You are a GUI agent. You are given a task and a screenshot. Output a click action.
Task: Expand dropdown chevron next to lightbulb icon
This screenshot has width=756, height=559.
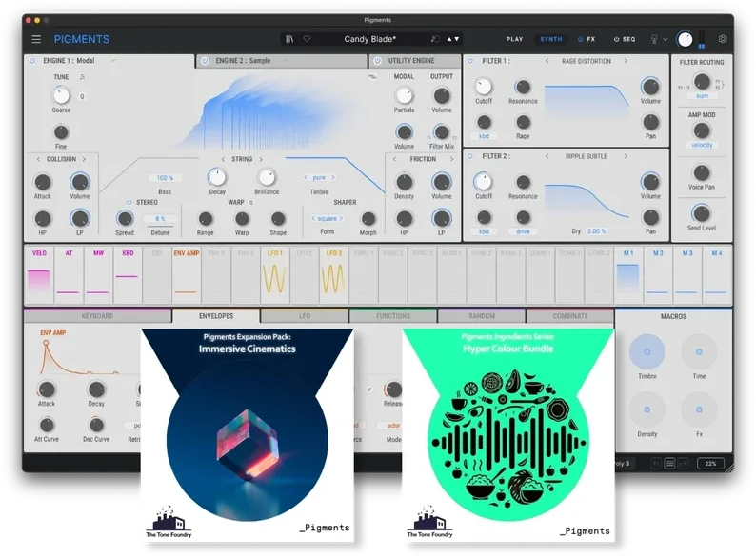pyautogui.click(x=666, y=40)
